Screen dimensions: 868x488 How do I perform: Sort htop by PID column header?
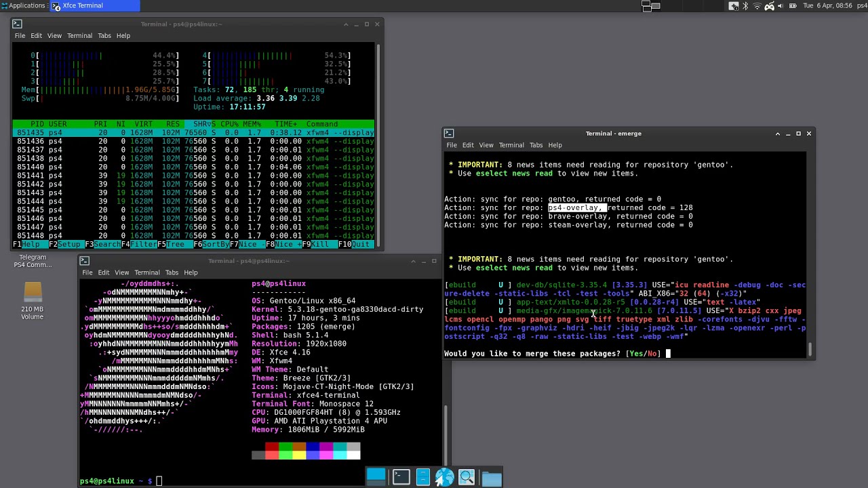point(37,124)
